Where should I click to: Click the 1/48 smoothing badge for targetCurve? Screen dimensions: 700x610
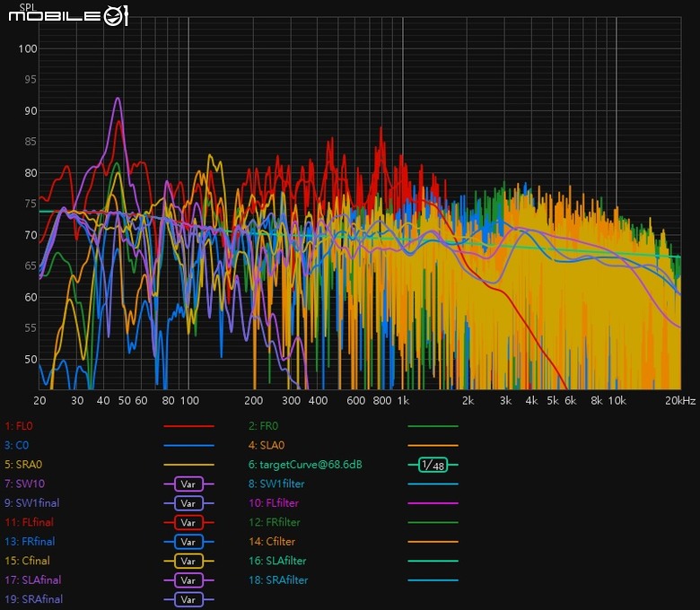pyautogui.click(x=432, y=466)
